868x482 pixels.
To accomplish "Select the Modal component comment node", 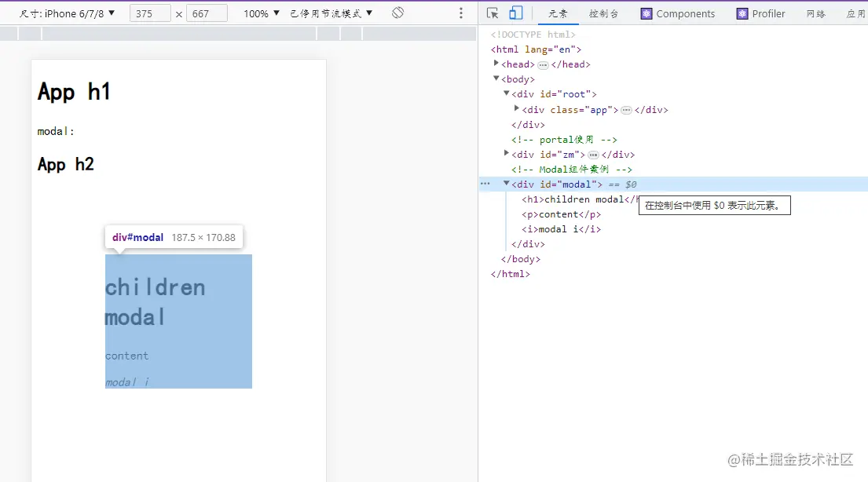I will pos(571,170).
